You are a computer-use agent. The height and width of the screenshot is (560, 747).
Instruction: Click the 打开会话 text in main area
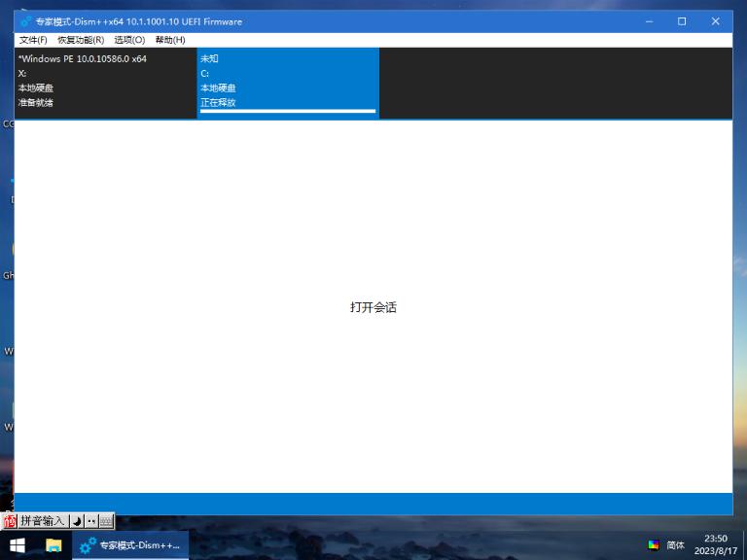click(373, 307)
